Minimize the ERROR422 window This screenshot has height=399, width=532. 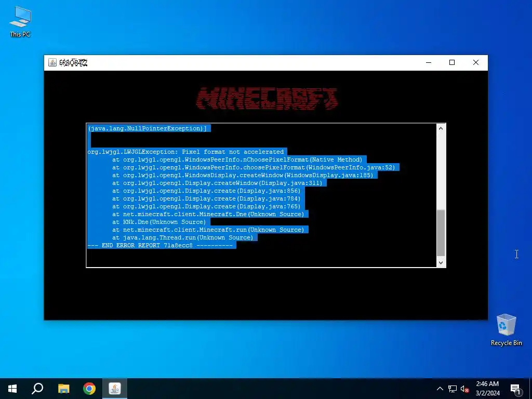(429, 62)
